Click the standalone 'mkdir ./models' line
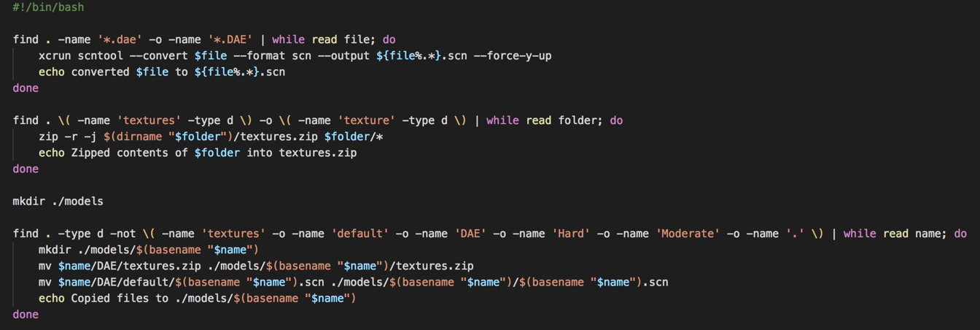 [x=58, y=201]
